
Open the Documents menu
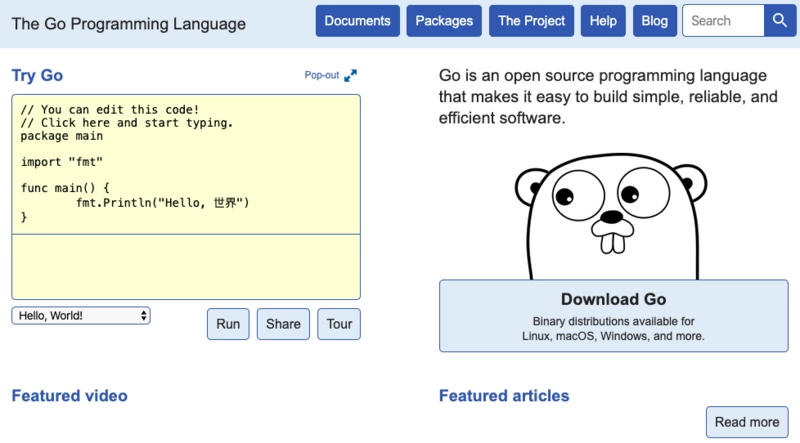click(x=358, y=21)
